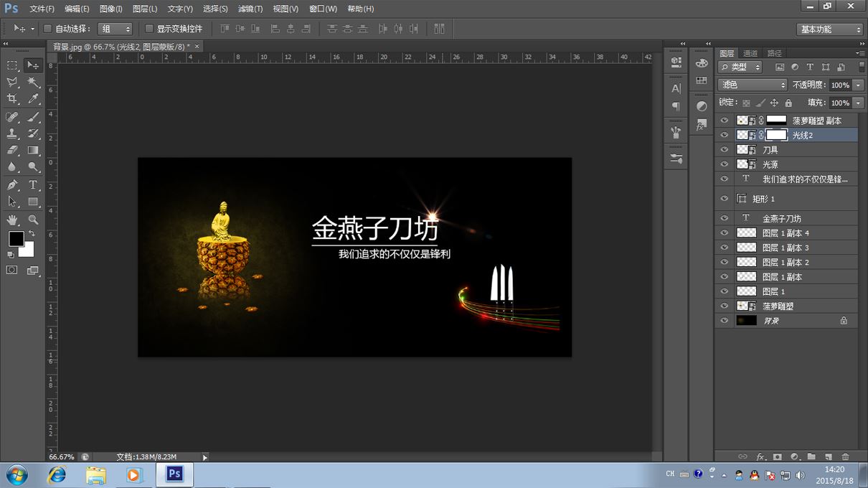Hide the 光线2 layer
868x488 pixels.
[724, 135]
